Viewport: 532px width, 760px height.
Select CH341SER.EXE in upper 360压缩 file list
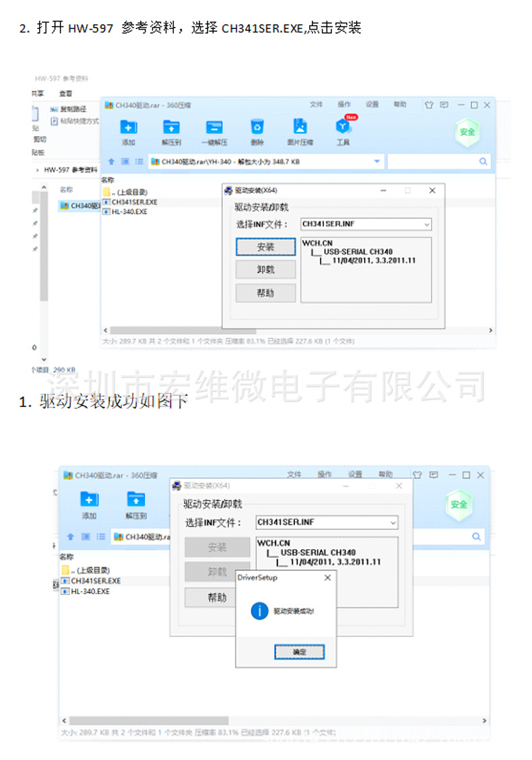130,202
